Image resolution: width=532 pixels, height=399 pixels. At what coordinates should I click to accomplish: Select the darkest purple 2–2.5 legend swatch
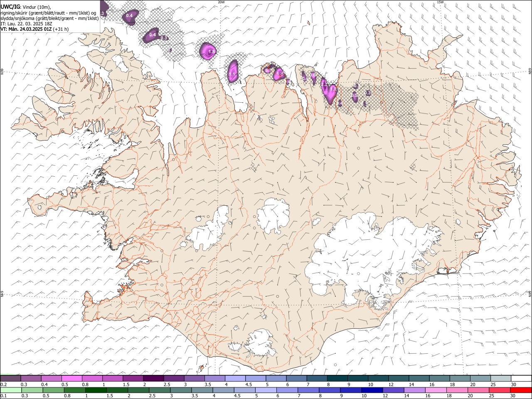(x=153, y=379)
